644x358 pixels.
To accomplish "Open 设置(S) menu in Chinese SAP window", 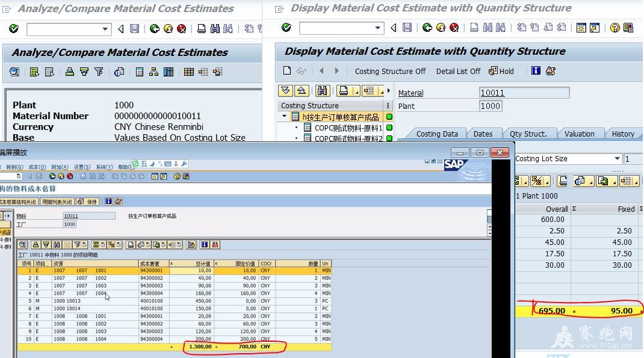I will click(82, 167).
